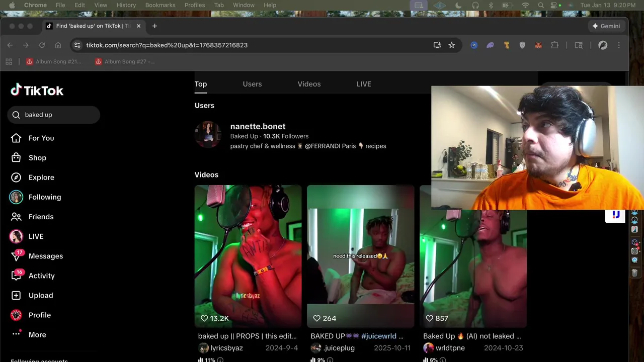
Task: Click the wrldtpne author name
Action: coord(450,348)
